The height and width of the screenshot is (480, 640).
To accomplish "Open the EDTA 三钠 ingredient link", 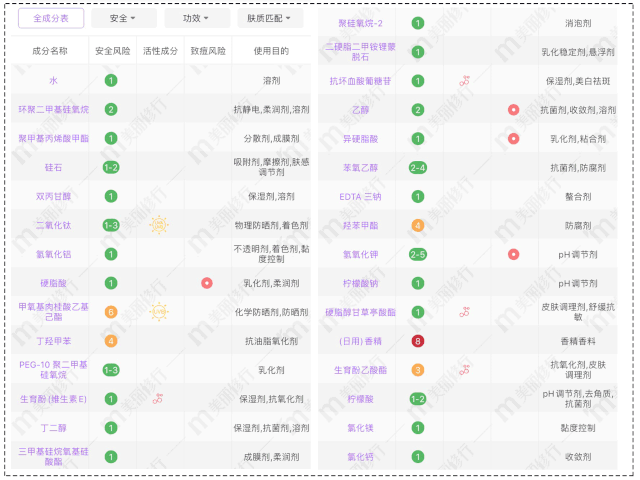I will [360, 196].
